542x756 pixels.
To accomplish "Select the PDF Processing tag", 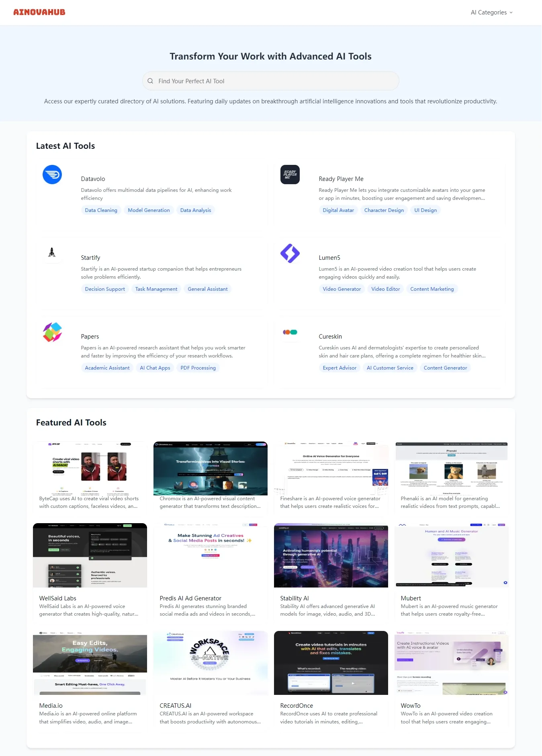I will click(198, 368).
